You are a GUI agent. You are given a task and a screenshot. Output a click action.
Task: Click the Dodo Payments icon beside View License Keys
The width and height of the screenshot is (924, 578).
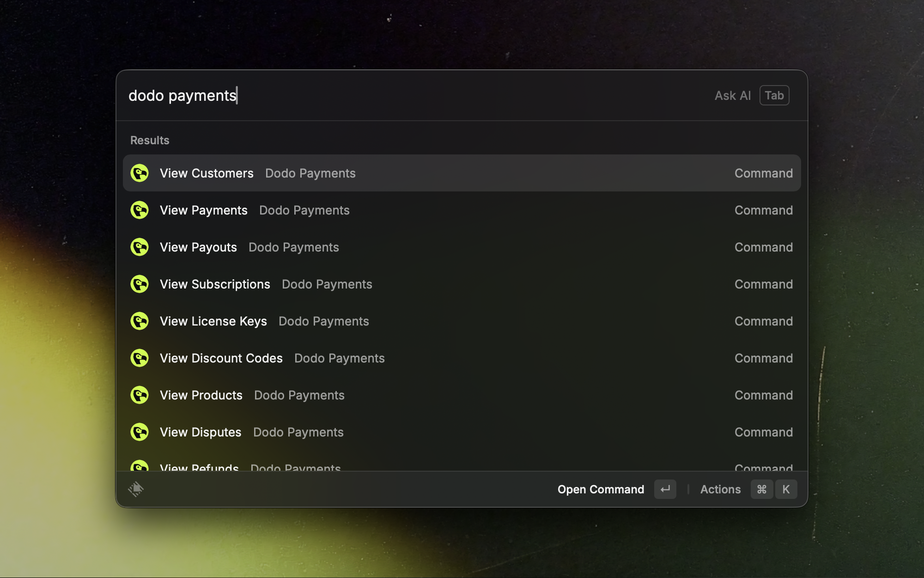[140, 321]
